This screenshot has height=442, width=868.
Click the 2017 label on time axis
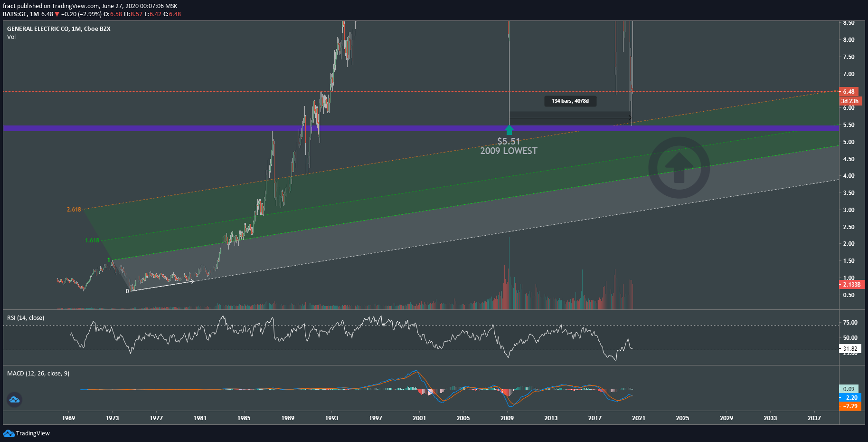(595, 418)
